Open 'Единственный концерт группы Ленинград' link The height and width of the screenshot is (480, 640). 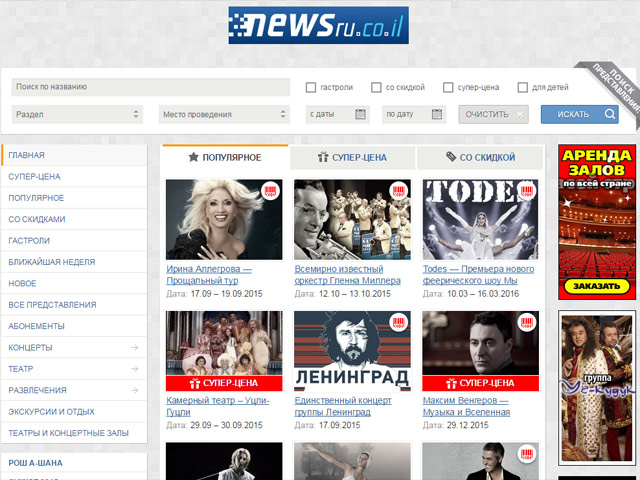point(343,406)
